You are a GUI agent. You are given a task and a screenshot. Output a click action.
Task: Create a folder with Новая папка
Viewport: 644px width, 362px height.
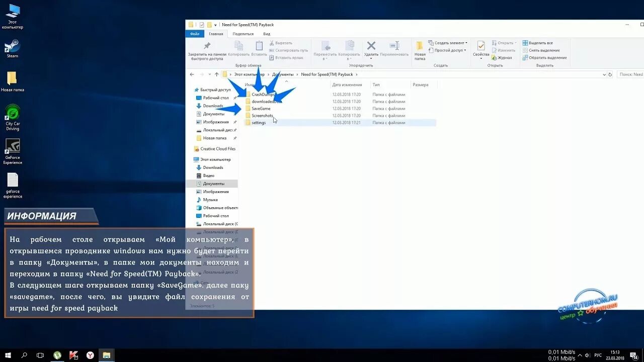420,50
